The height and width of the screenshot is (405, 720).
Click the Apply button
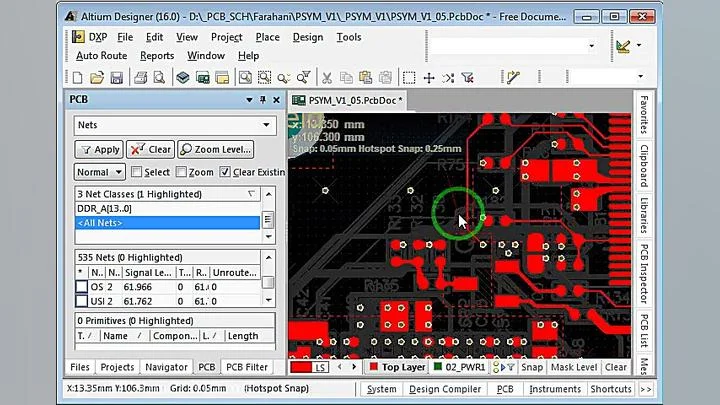[x=99, y=150]
